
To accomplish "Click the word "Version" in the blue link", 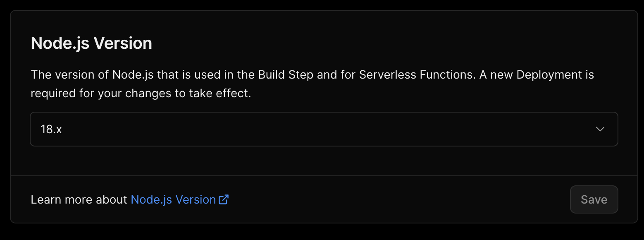I will [x=196, y=199].
